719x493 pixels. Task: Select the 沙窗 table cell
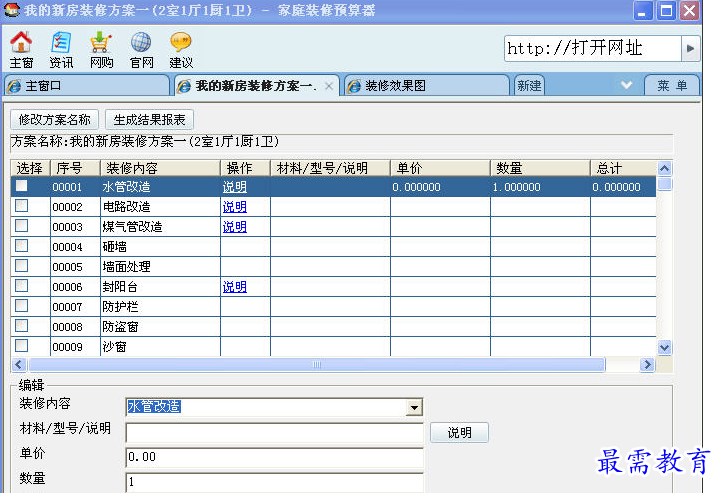tap(160, 347)
